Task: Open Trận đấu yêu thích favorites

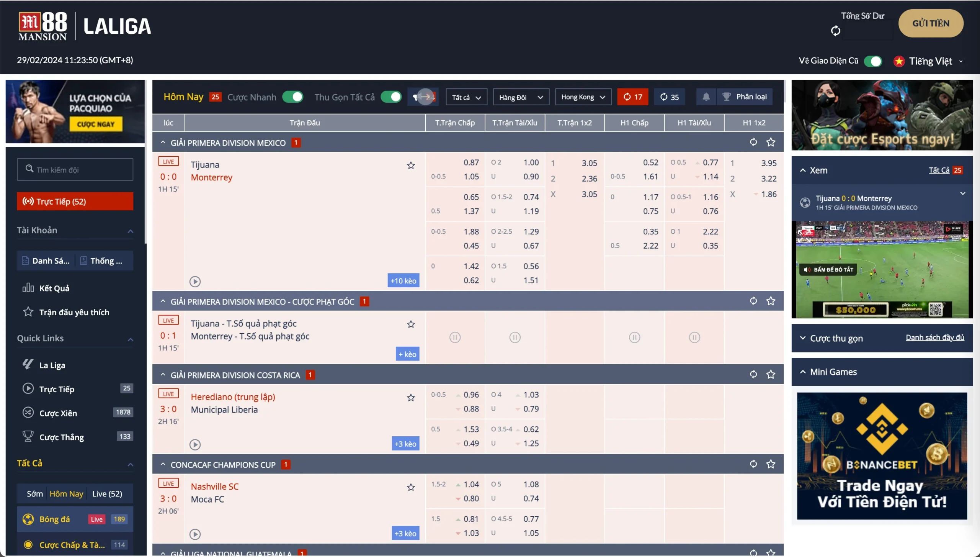Action: (x=75, y=312)
